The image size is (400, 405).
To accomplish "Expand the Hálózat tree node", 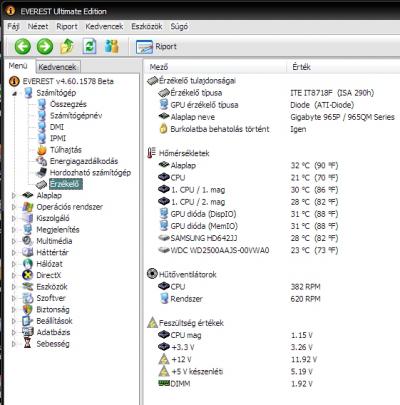I will (x=14, y=264).
